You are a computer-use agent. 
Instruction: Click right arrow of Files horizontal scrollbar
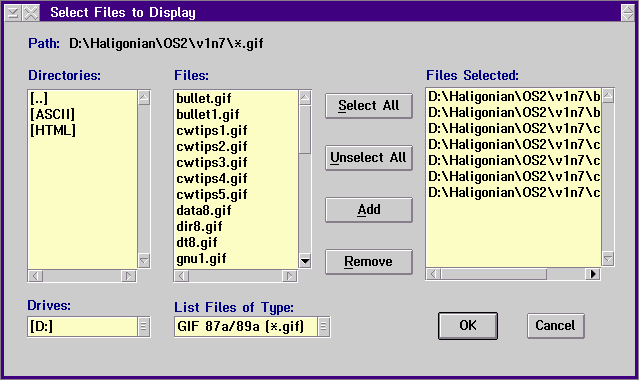(x=289, y=276)
